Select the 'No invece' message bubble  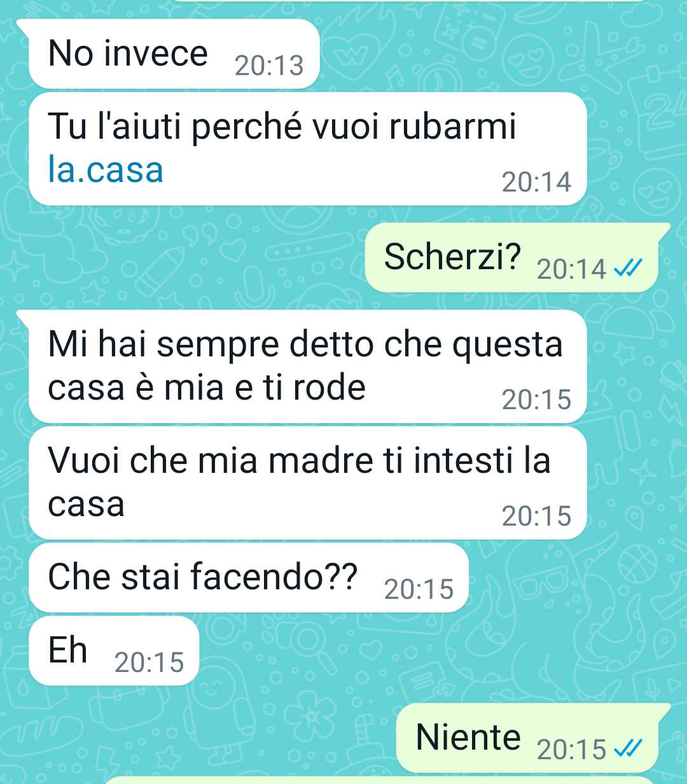coord(174,54)
